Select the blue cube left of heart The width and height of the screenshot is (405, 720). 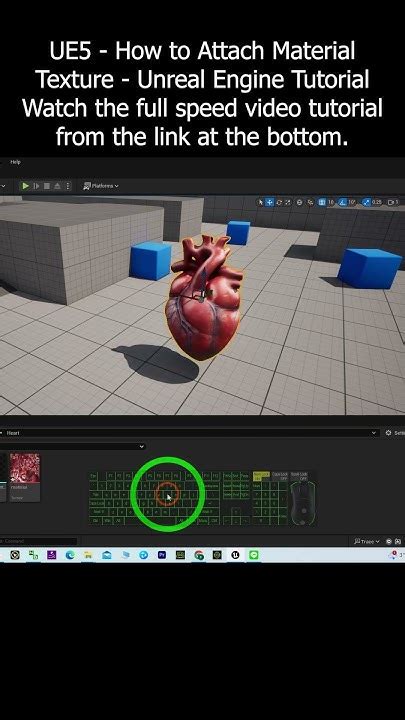click(x=151, y=260)
